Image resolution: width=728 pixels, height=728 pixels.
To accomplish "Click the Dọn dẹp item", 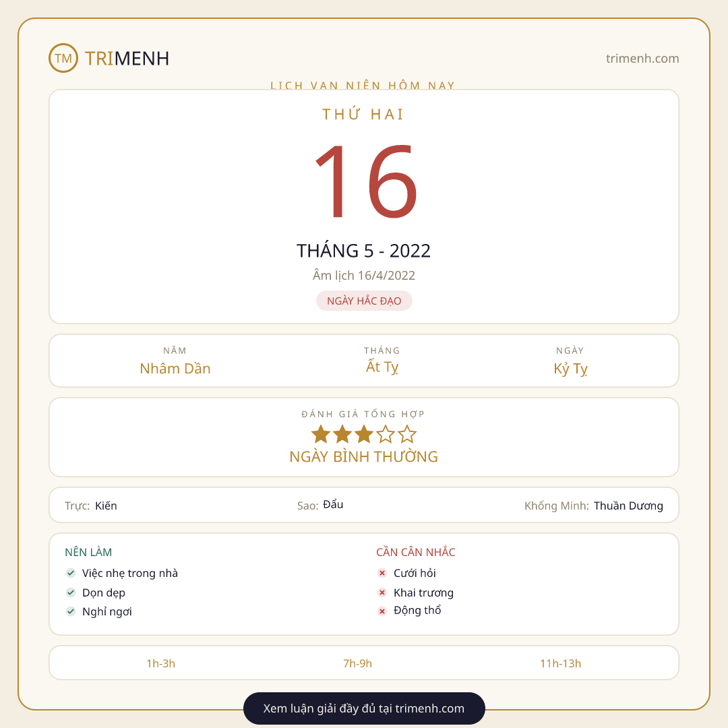I will (104, 593).
